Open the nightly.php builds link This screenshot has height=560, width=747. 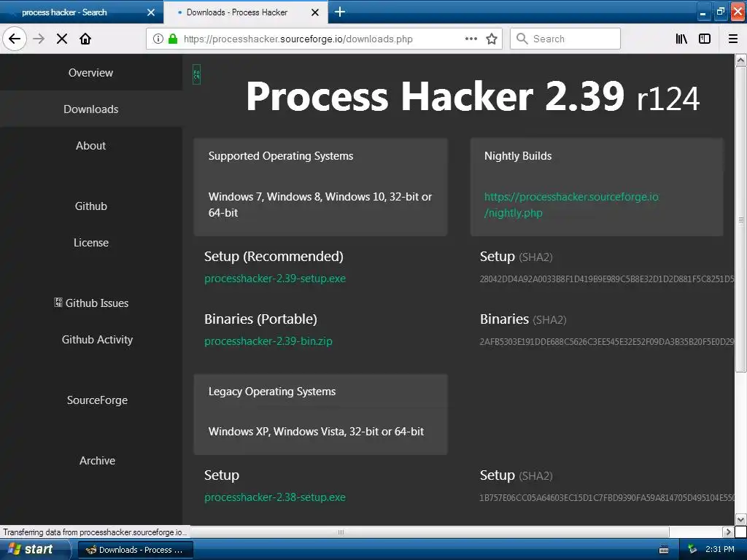571,205
